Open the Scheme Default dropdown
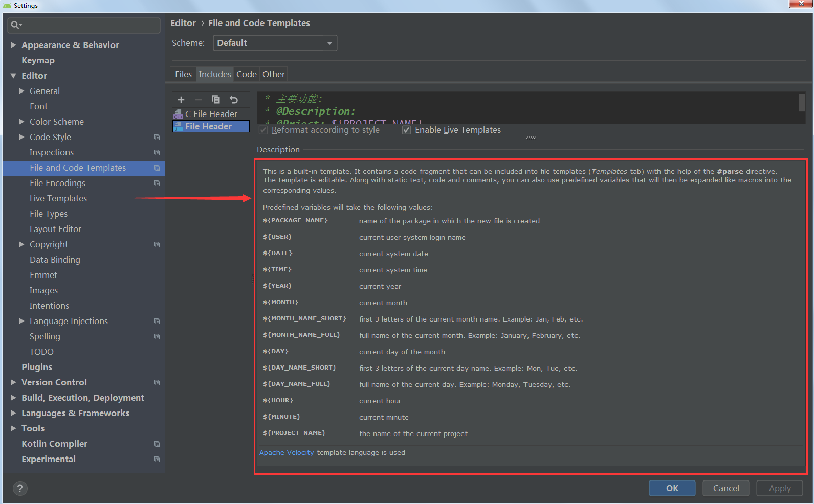The height and width of the screenshot is (504, 814). [x=275, y=43]
